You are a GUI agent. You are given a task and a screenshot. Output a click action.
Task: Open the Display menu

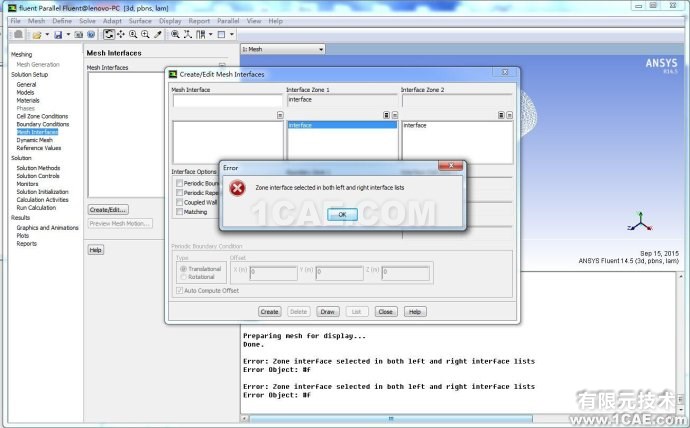tap(170, 21)
